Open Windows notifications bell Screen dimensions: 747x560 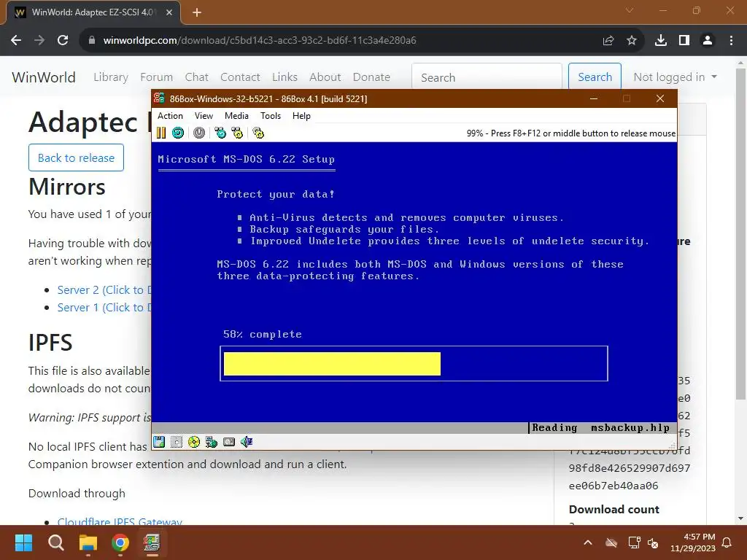point(727,542)
